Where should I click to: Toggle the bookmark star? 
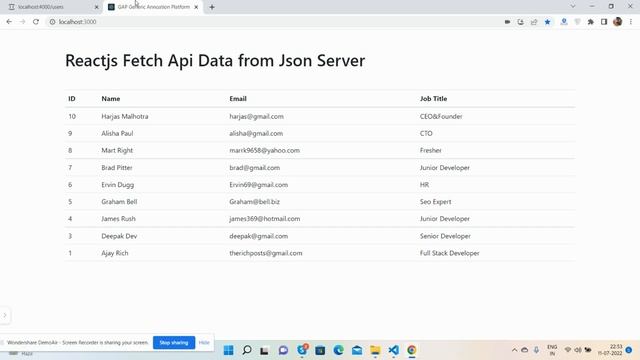pyautogui.click(x=547, y=22)
